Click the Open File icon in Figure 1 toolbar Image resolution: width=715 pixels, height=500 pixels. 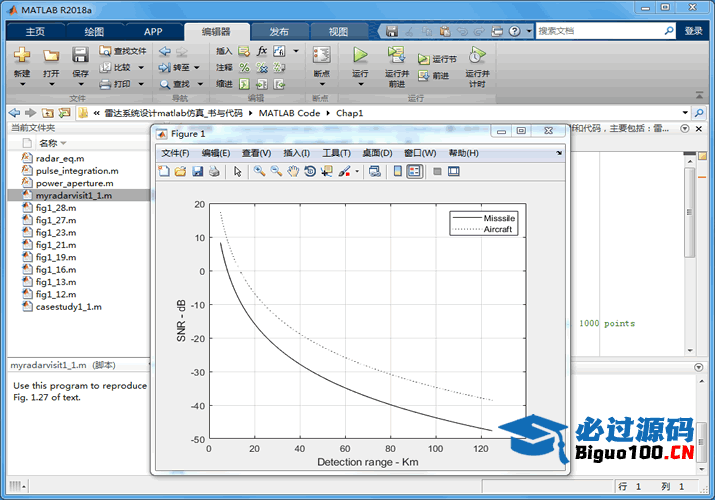tap(181, 171)
